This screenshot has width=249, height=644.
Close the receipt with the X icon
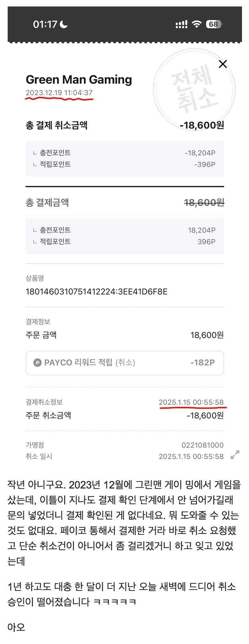[223, 64]
